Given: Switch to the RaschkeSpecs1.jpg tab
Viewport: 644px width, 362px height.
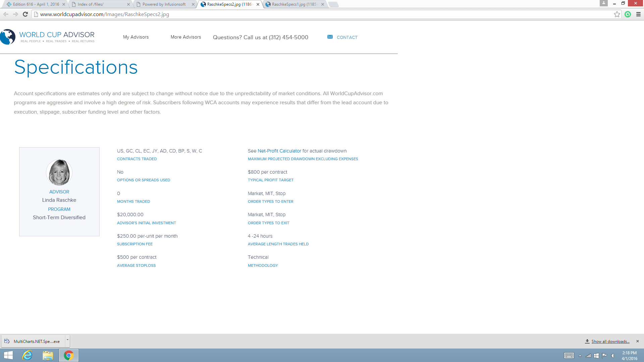Looking at the screenshot, I should click(x=294, y=4).
